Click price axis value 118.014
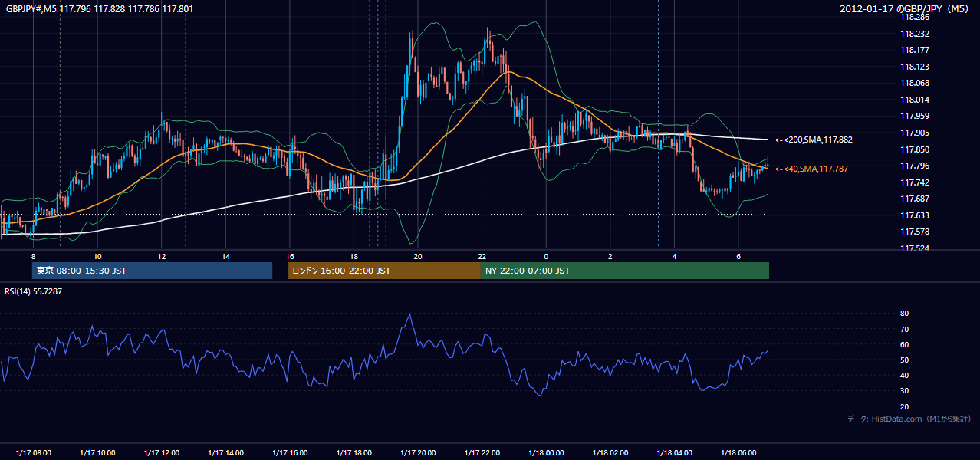980x460 pixels. [x=914, y=100]
